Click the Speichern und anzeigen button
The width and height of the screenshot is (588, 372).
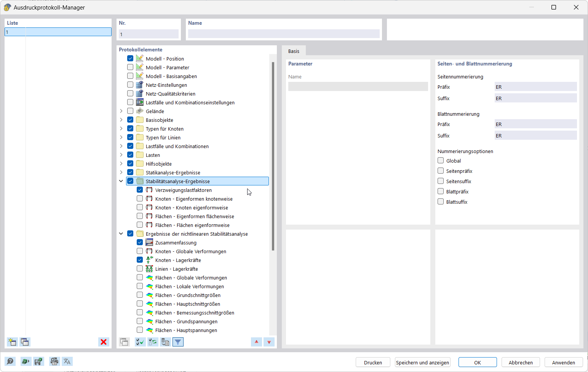pos(422,362)
